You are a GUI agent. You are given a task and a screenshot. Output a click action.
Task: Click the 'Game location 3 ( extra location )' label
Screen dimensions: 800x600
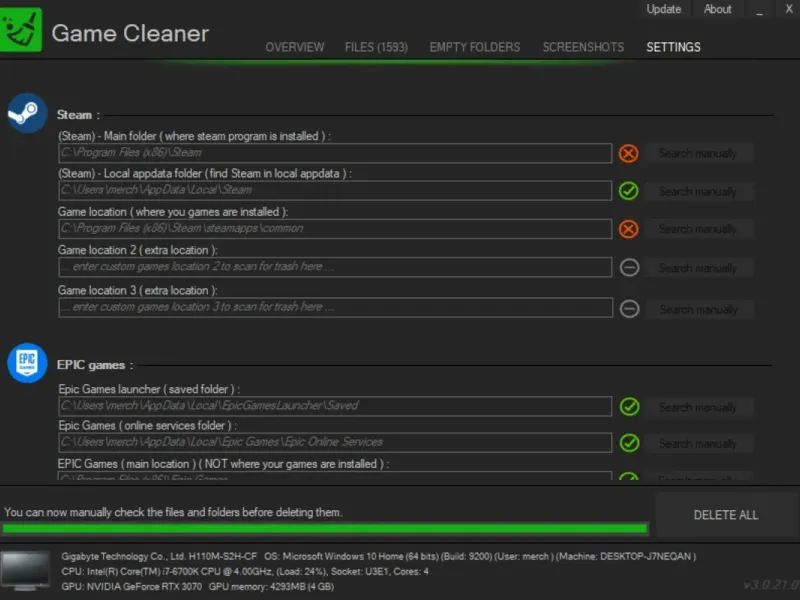click(138, 290)
